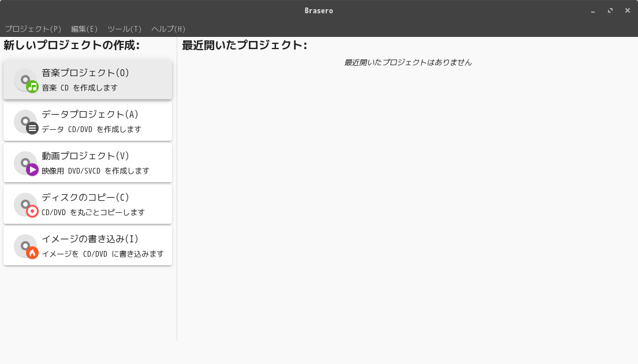Click the 最近開いたプロジェクト: heading
638x364 pixels.
tap(245, 45)
